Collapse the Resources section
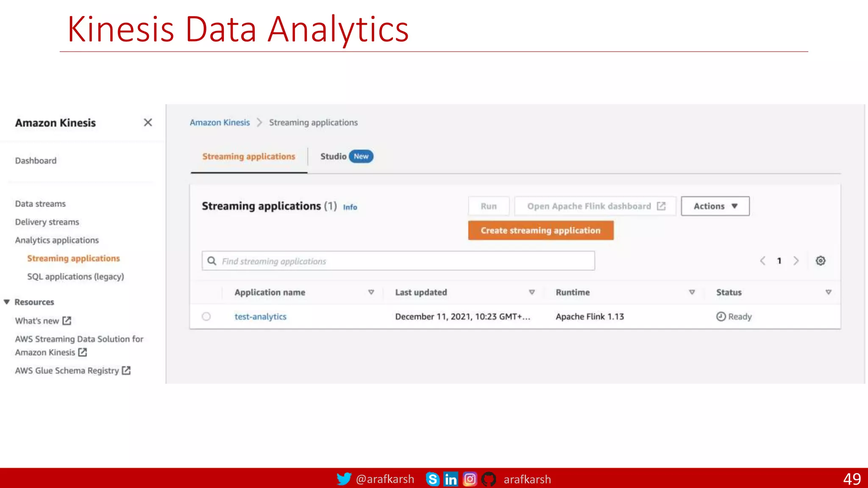The width and height of the screenshot is (868, 488). [x=7, y=302]
